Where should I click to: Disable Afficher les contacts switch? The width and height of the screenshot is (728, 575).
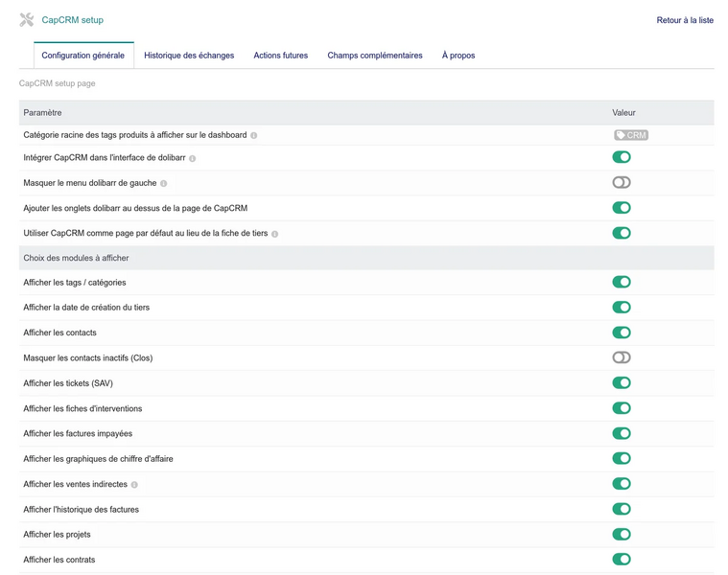coord(622,333)
